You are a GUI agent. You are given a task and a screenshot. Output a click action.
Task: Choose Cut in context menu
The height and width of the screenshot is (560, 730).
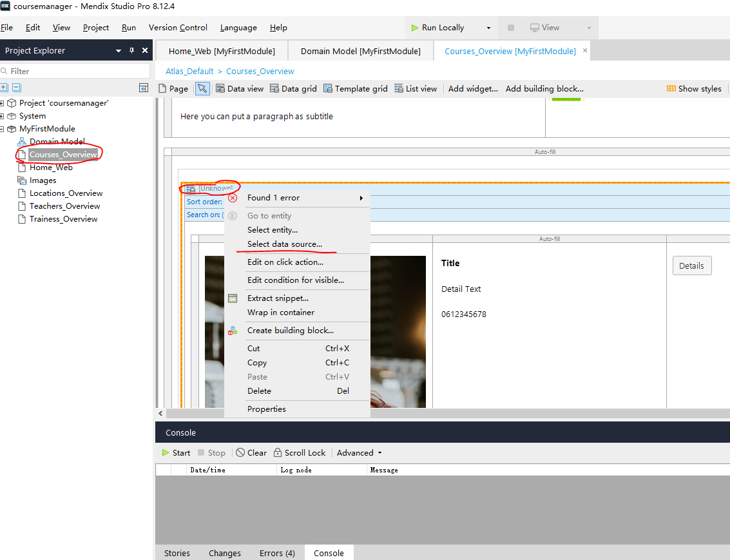pos(297,348)
